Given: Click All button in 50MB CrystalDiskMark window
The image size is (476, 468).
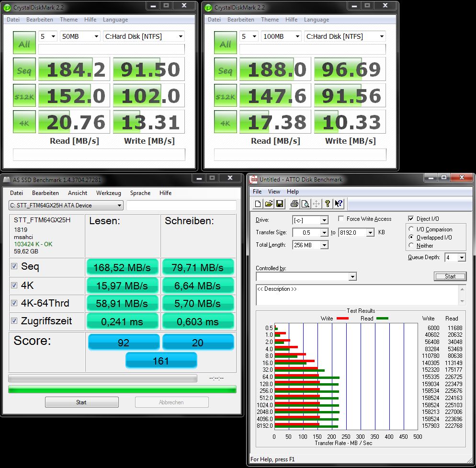Looking at the screenshot, I should (24, 43).
